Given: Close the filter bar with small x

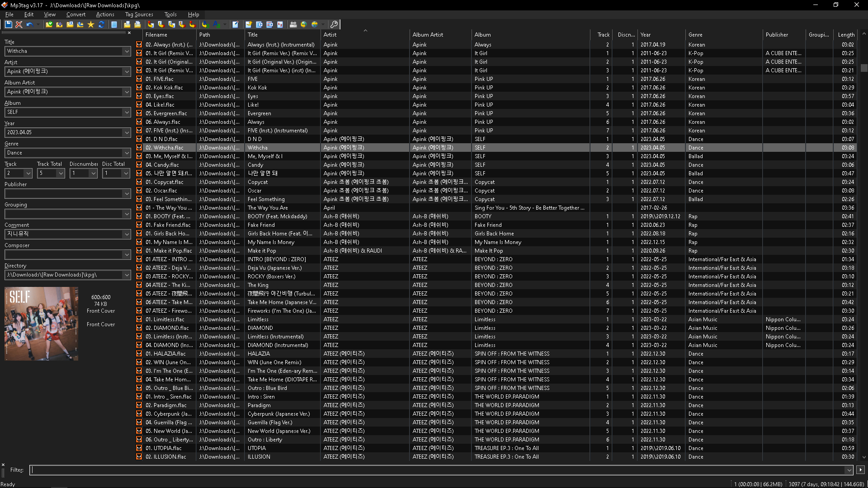Looking at the screenshot, I should coord(3,465).
